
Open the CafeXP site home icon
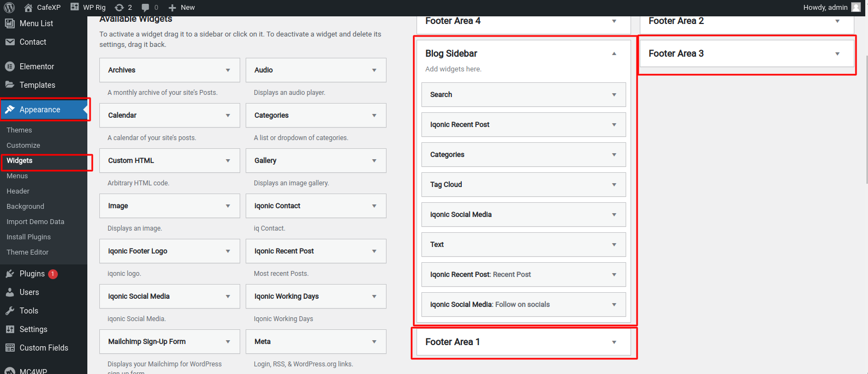click(28, 8)
